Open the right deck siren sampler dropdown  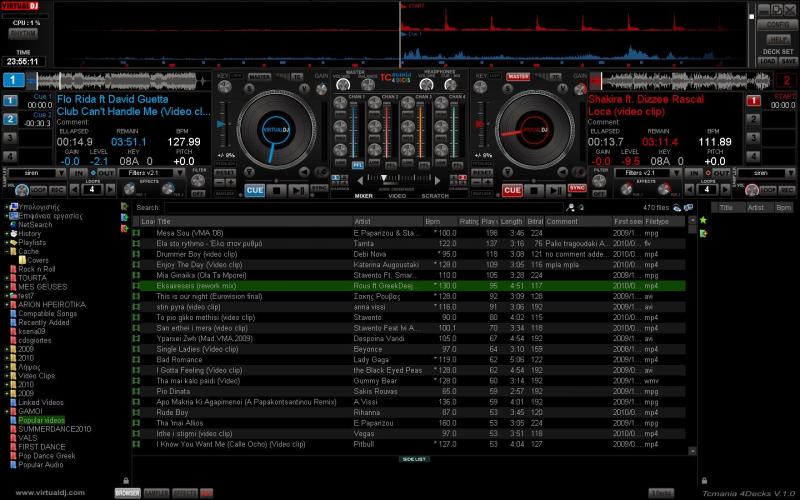pos(790,173)
